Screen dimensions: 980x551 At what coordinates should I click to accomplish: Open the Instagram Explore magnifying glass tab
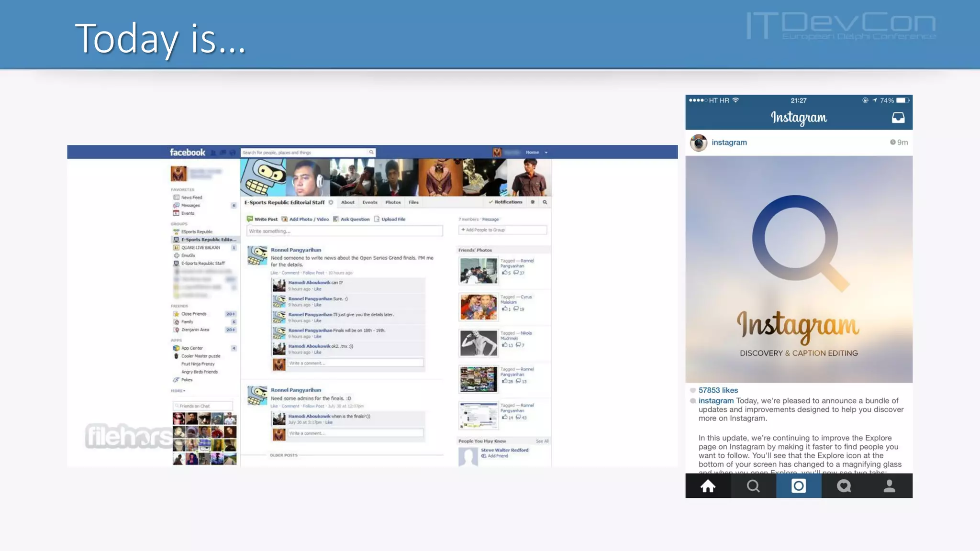[753, 486]
